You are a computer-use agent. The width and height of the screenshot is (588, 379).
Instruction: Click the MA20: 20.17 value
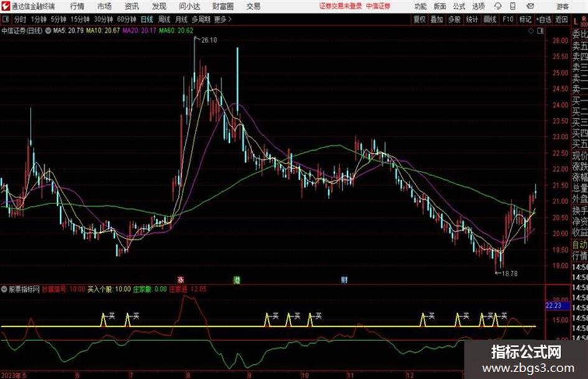pyautogui.click(x=139, y=30)
